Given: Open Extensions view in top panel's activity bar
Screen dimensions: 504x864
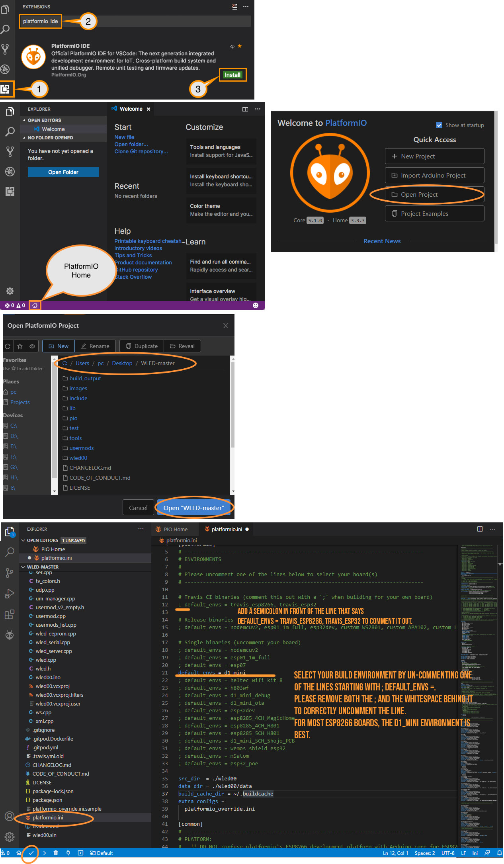Looking at the screenshot, I should [5, 89].
